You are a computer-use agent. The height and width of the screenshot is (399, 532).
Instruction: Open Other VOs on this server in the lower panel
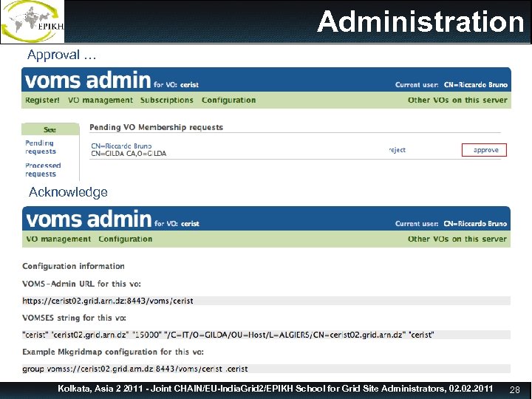457,239
